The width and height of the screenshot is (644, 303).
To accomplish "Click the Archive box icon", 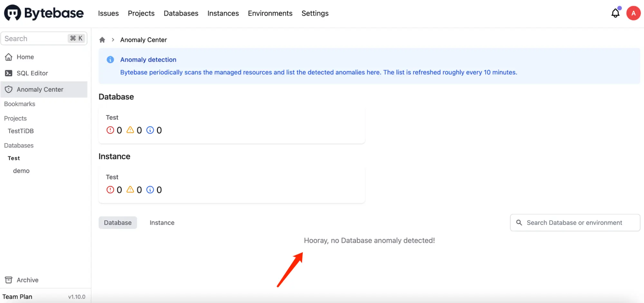I will pyautogui.click(x=9, y=280).
